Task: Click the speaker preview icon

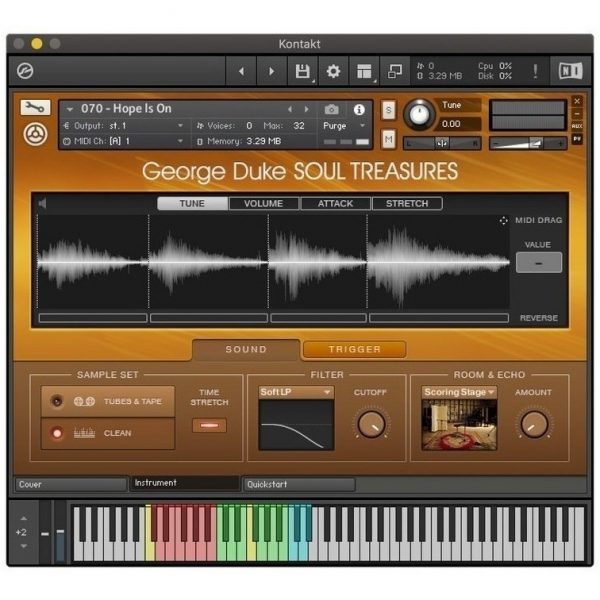Action: (42, 204)
